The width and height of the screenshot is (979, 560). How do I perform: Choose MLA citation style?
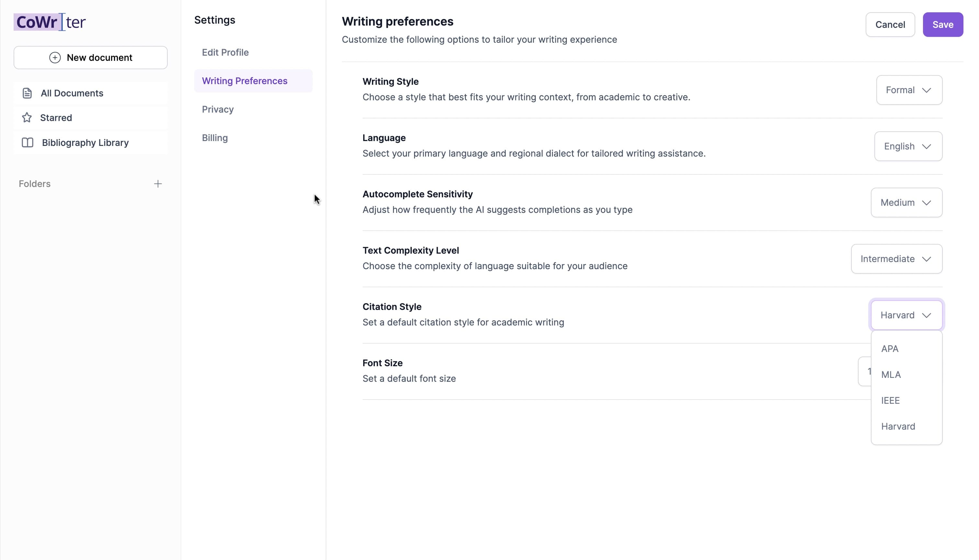tap(906, 375)
